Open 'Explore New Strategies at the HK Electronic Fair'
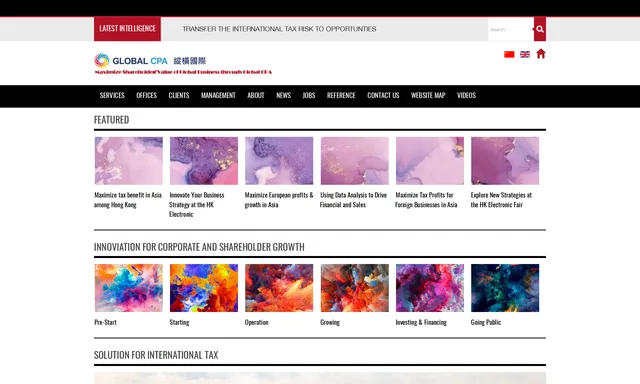 501,200
